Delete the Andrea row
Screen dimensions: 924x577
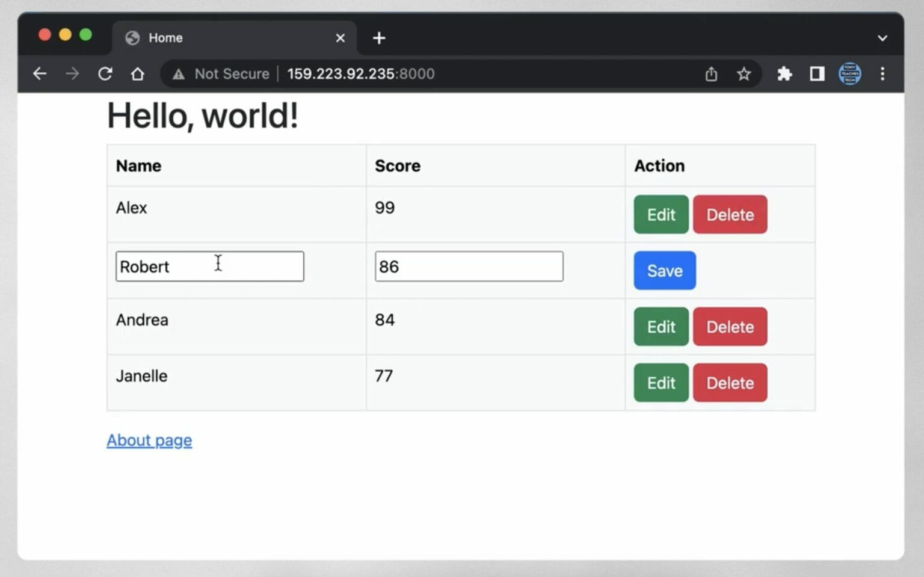(730, 327)
